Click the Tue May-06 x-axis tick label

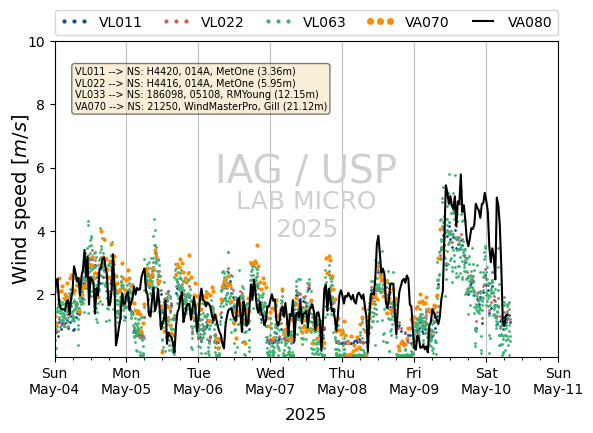(x=198, y=381)
